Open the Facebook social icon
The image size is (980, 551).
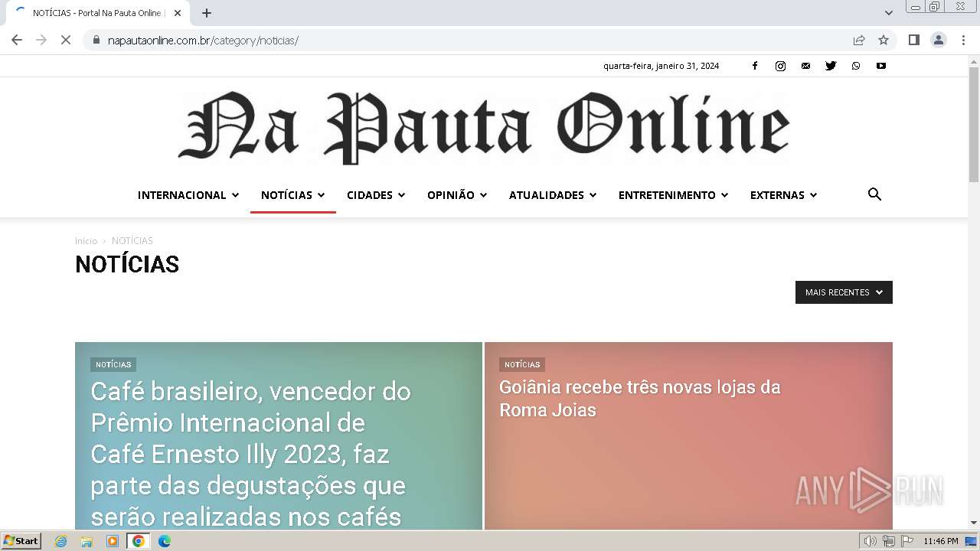coord(755,66)
